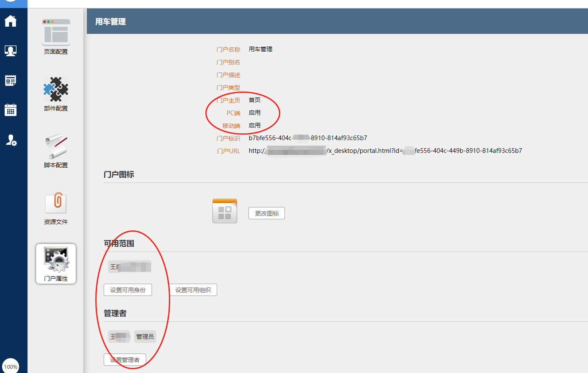The height and width of the screenshot is (373, 588).
Task: Click the 100% zoom indicator
Action: coord(11,367)
